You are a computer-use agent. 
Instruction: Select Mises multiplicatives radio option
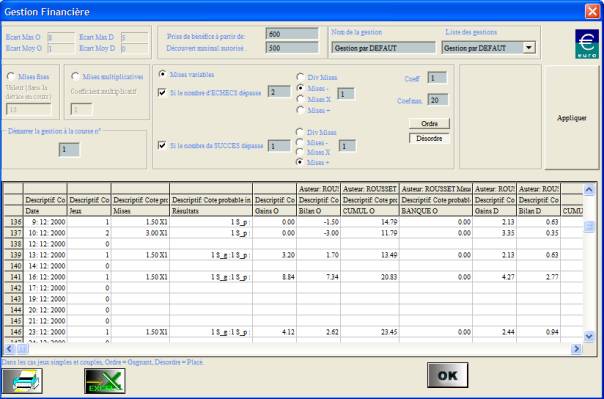(75, 76)
